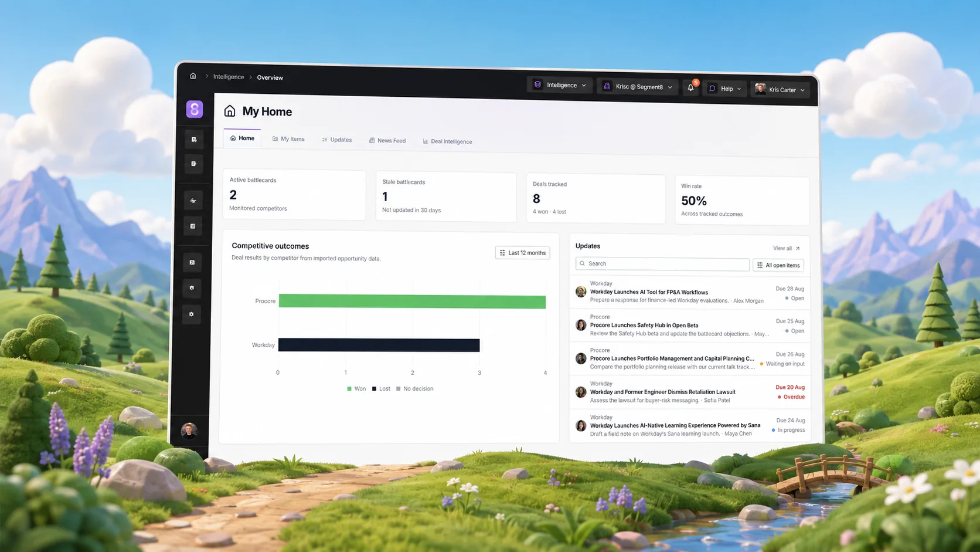Click avatar beside Workday Launches AI Tool update

581,292
